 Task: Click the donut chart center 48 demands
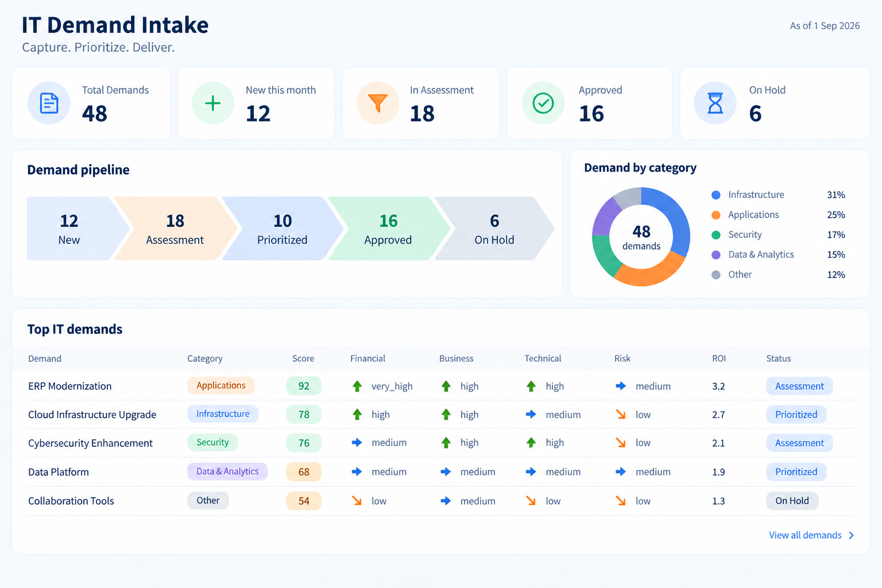click(x=641, y=237)
